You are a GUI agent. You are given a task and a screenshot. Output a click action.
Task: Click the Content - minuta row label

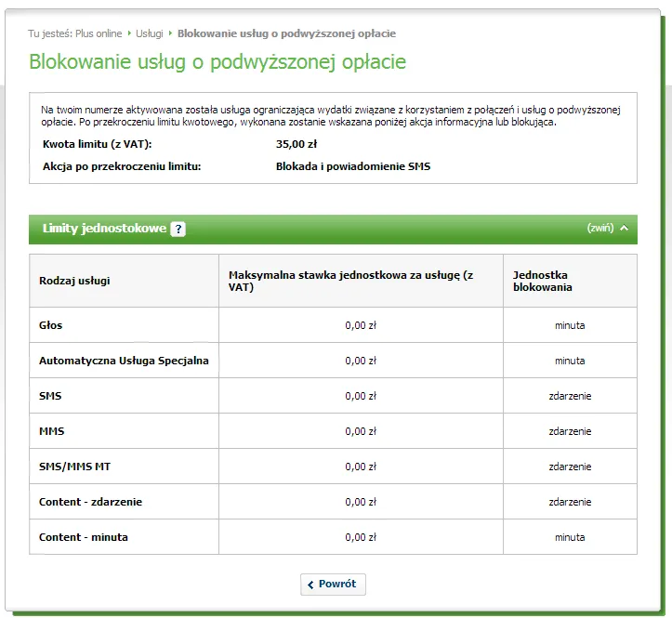pos(84,537)
